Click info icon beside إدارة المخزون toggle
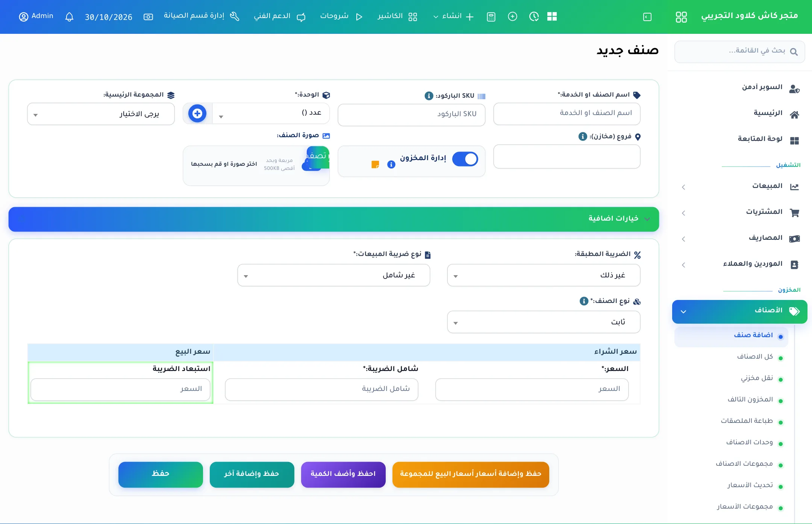812x524 pixels. [x=391, y=164]
